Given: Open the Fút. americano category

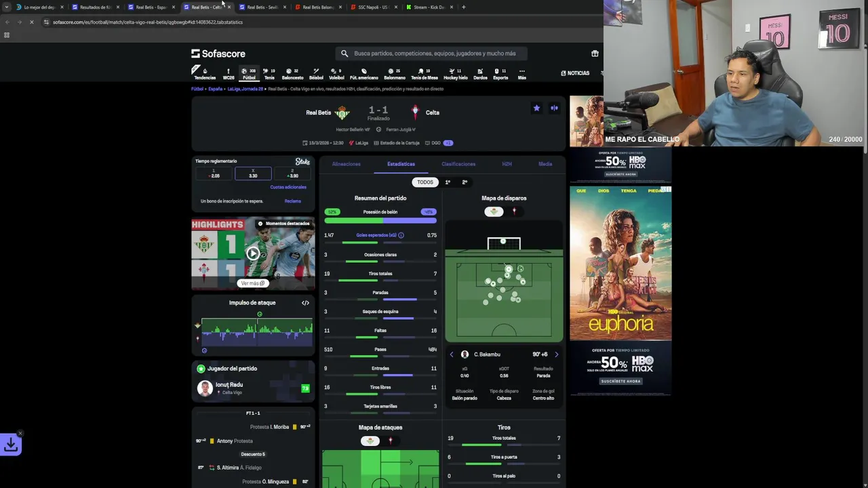Looking at the screenshot, I should (x=363, y=74).
